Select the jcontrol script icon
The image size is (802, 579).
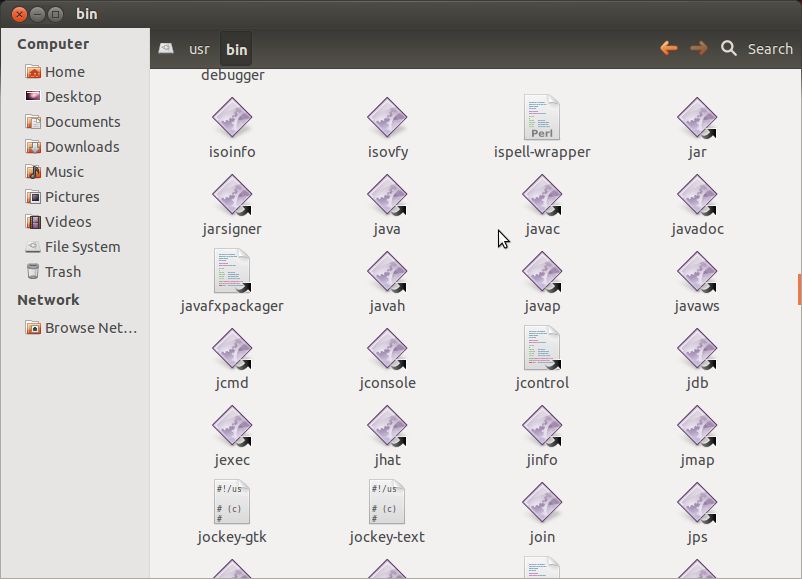tap(542, 348)
